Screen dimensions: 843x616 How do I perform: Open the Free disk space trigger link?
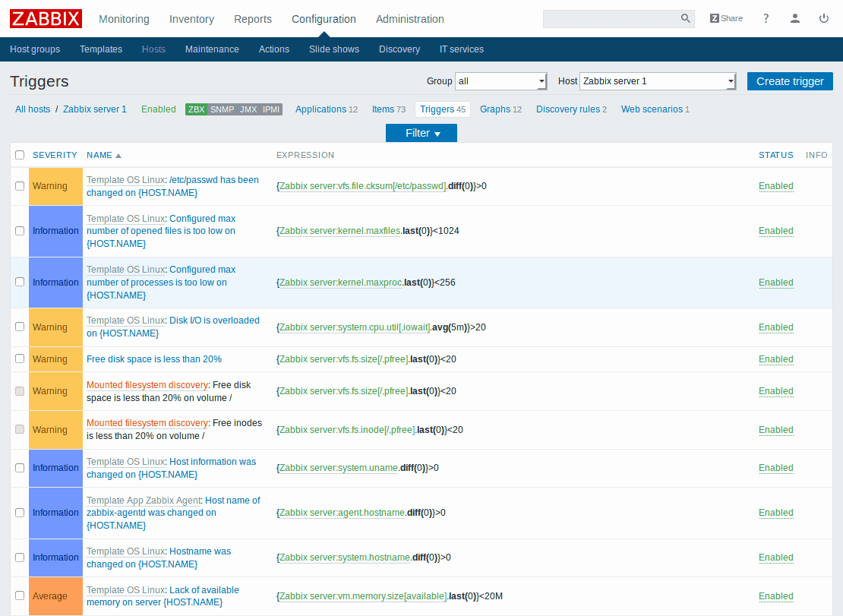[x=154, y=359]
